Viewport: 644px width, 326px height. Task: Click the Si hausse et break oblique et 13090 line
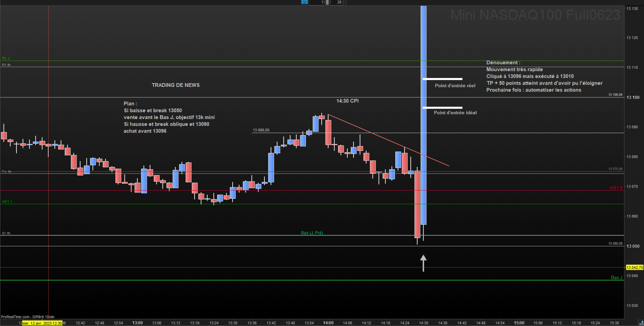[x=166, y=124]
